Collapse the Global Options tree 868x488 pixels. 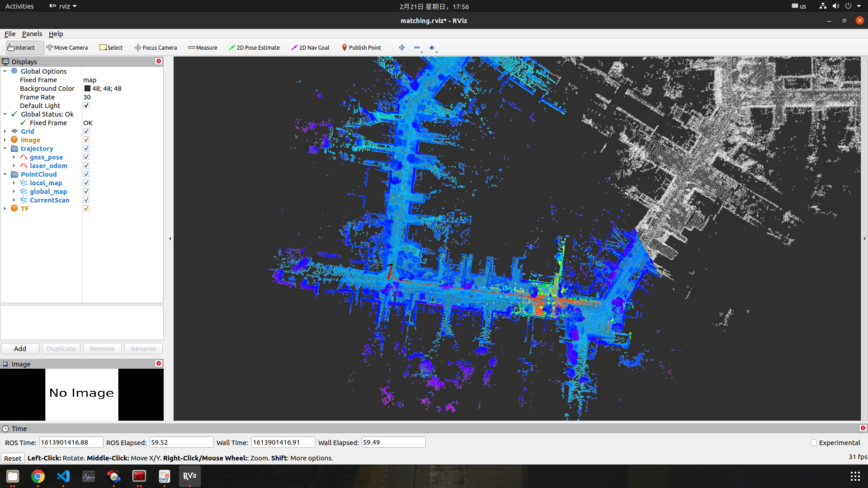5,71
